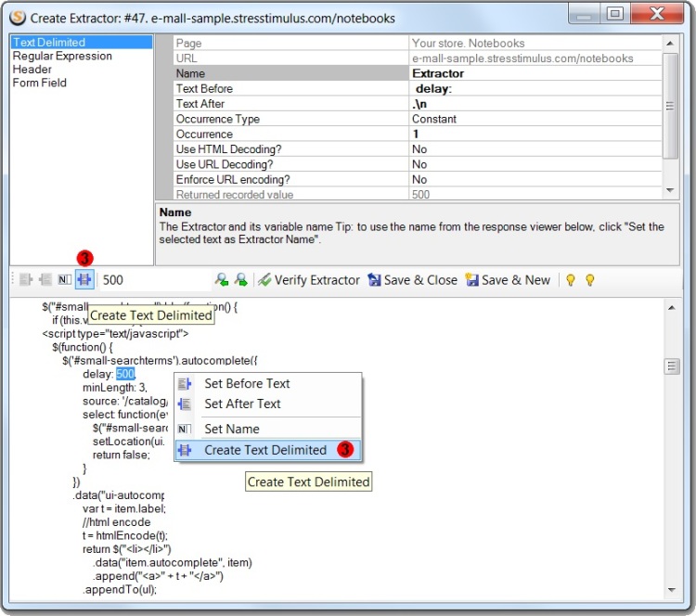Click response viewer scroll down arrow

click(x=672, y=590)
